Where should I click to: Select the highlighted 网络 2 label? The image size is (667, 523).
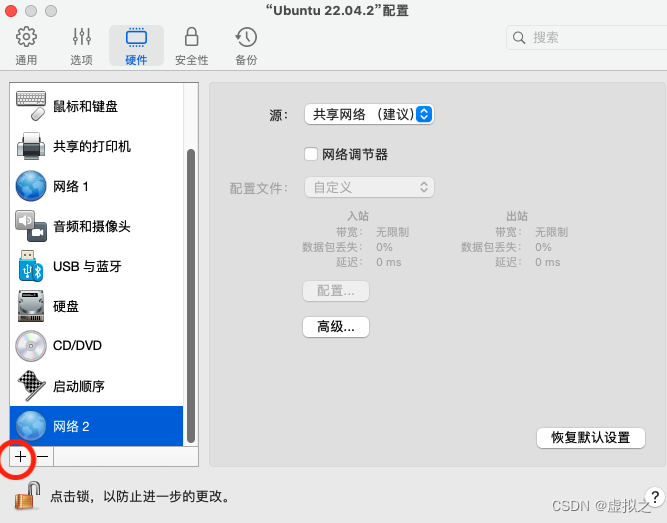(x=71, y=426)
